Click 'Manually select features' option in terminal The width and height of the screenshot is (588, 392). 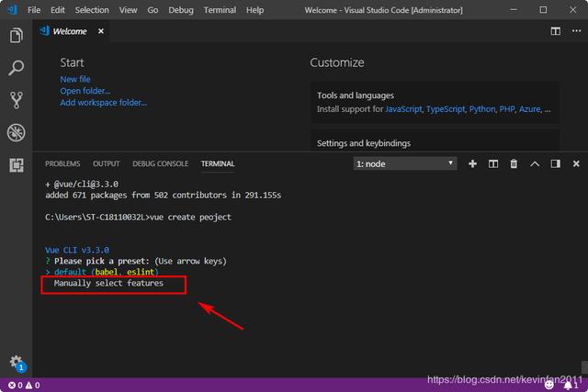[x=108, y=283]
